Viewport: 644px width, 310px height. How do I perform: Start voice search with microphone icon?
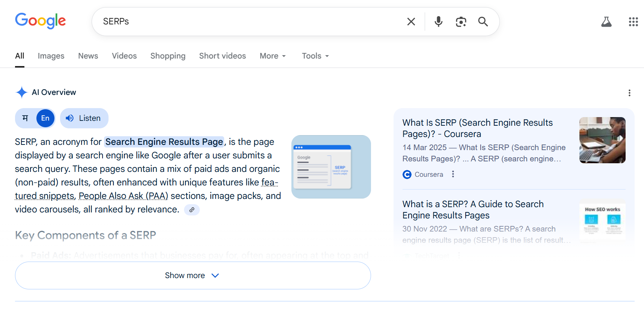(438, 22)
